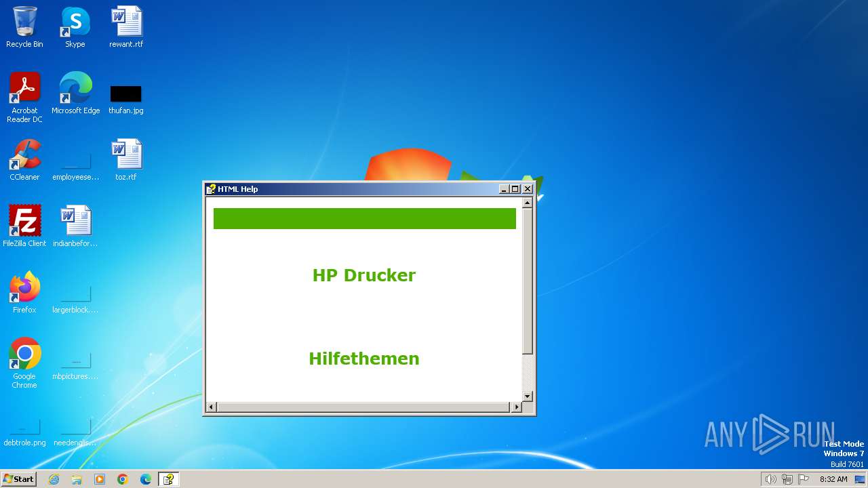Screen dimensions: 868x488
Task: Click the HTML Help title bar icon
Action: (x=212, y=189)
